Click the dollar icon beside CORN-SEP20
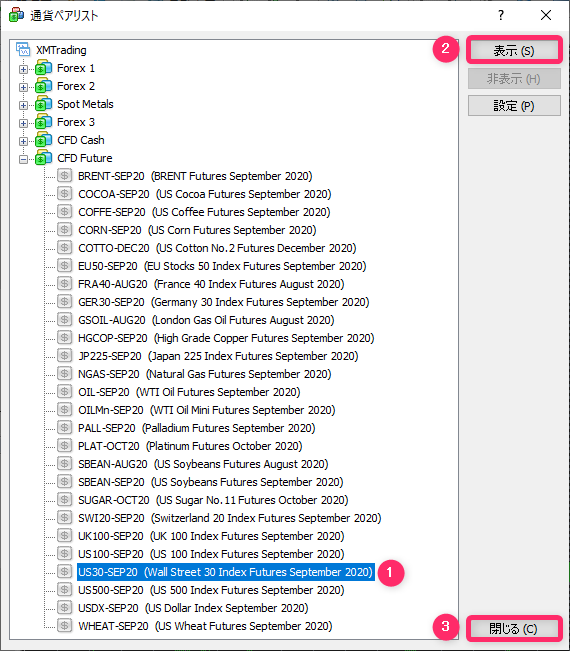570x651 pixels. click(64, 230)
